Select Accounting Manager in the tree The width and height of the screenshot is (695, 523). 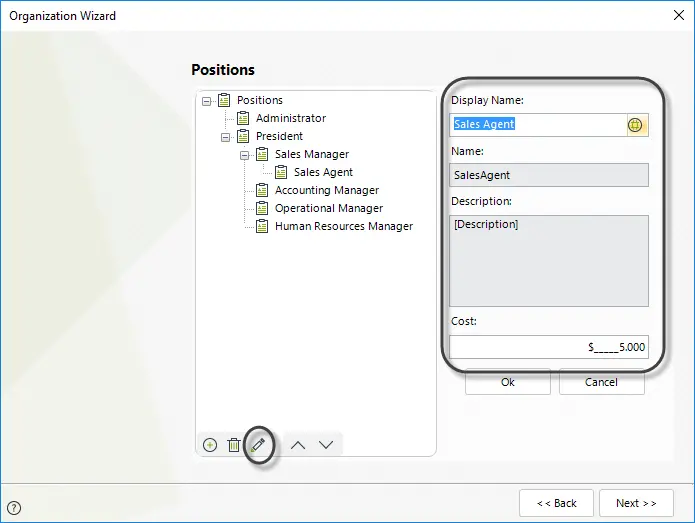tap(327, 190)
